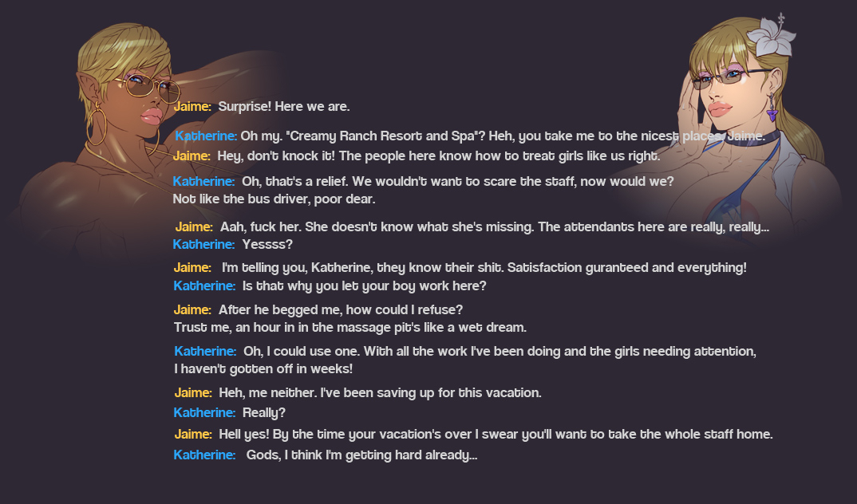Click the Jaime name label beside "Surprise!"
857x504 pixels.
point(192,106)
